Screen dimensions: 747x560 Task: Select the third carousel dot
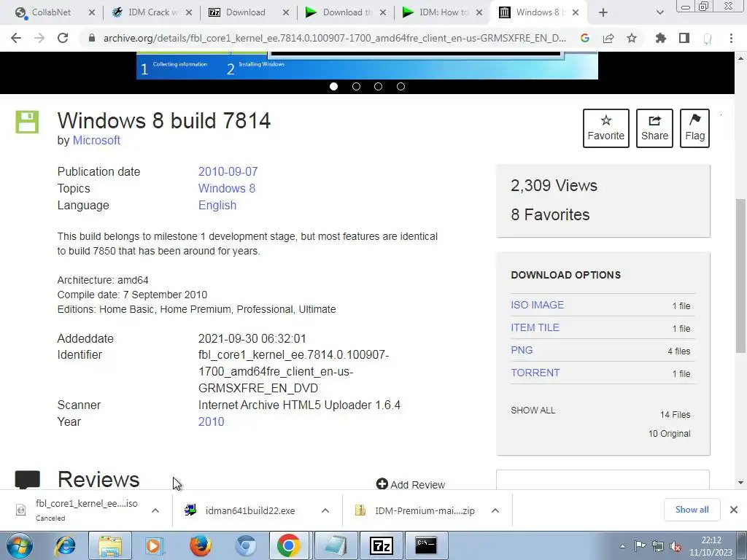[379, 86]
